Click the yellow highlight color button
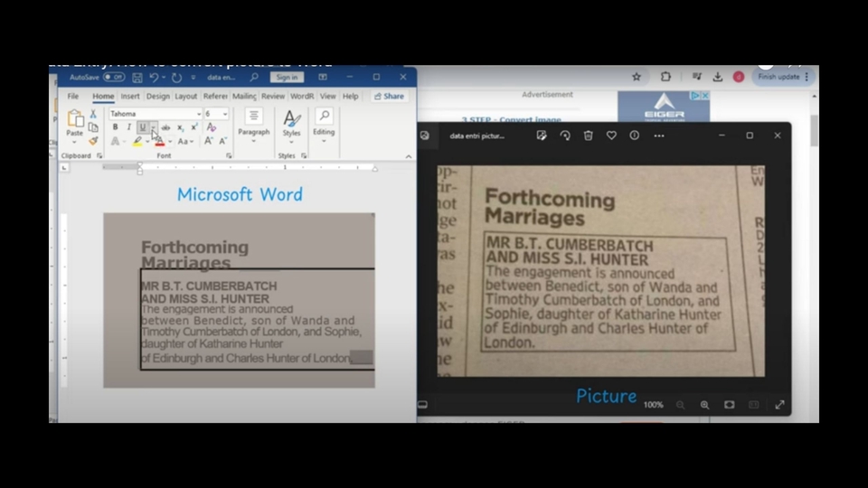Image resolution: width=868 pixels, height=488 pixels. click(x=137, y=142)
